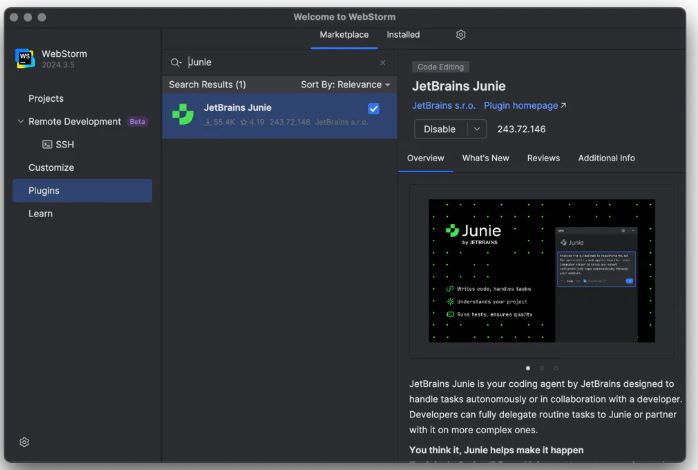Screen dimensions: 698x470
Task: Open the What's New tab
Action: point(486,158)
